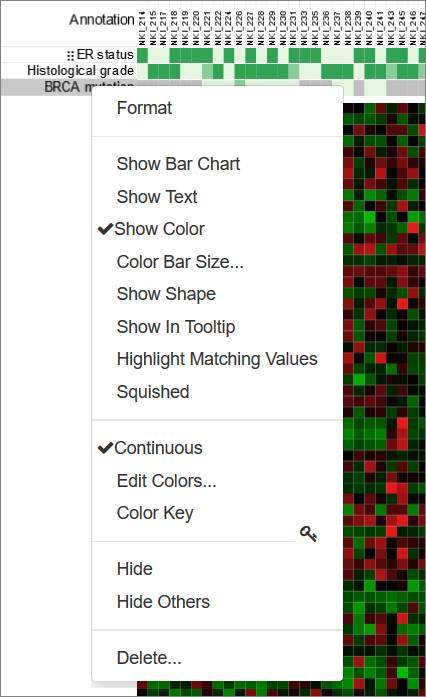Click the key icon near Color Key
The height and width of the screenshot is (697, 426).
[x=308, y=533]
